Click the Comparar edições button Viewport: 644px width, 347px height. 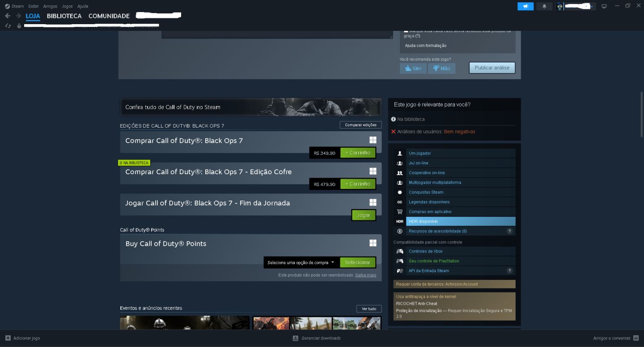coord(360,125)
